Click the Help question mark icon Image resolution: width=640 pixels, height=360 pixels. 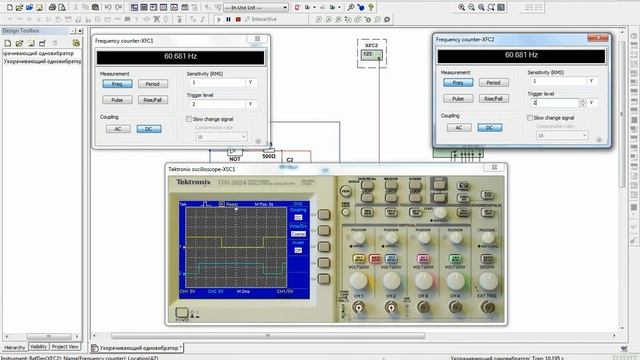(371, 7)
